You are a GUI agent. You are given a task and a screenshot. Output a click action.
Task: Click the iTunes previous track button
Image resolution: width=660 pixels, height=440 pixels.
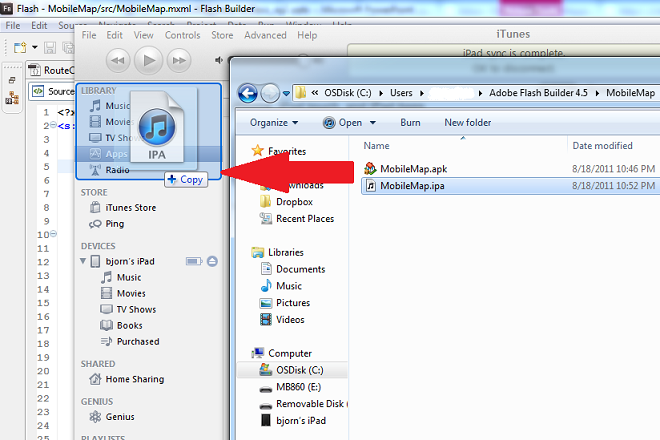[x=117, y=61]
